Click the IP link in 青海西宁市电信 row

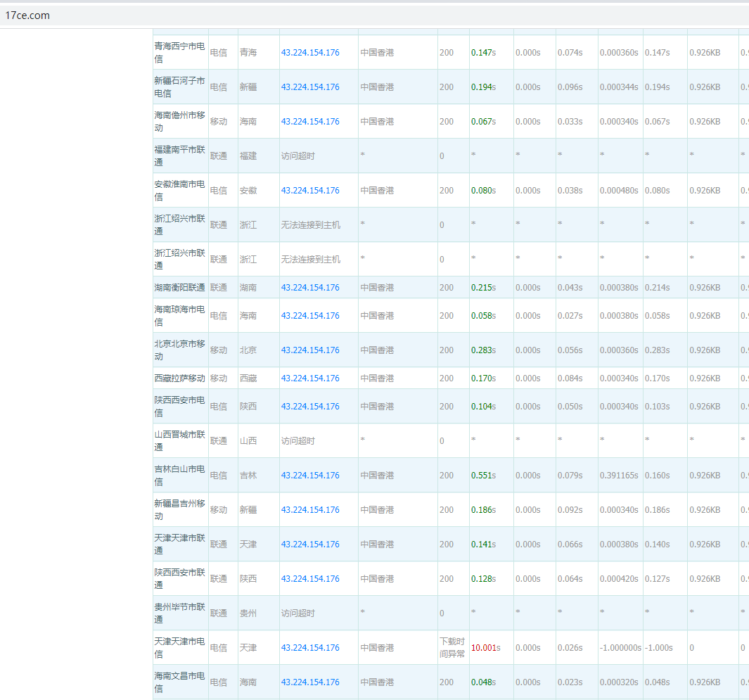pos(310,53)
